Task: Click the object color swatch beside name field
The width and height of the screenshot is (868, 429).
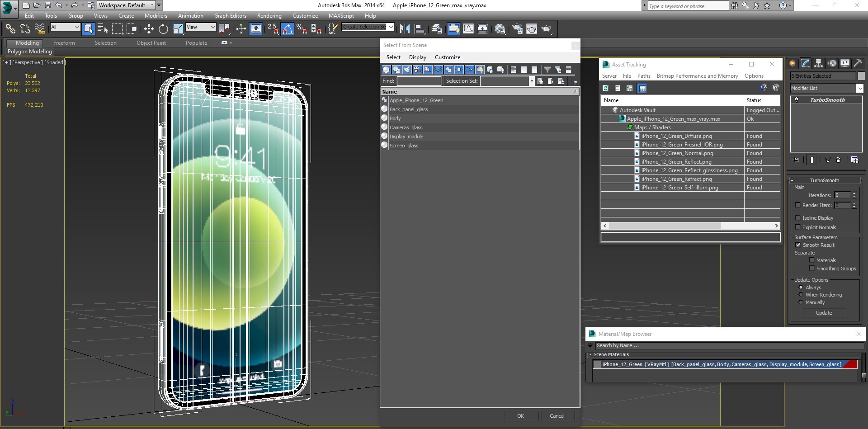Action: tap(861, 76)
